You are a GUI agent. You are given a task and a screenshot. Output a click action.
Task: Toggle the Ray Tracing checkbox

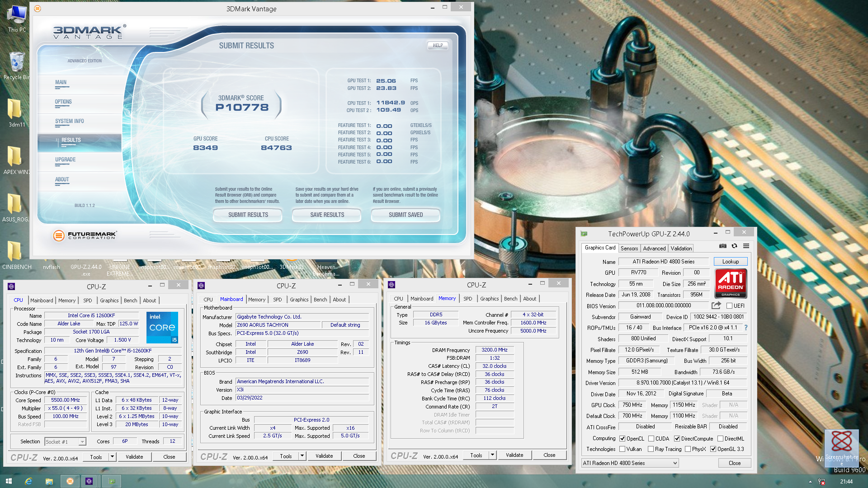[x=651, y=449]
